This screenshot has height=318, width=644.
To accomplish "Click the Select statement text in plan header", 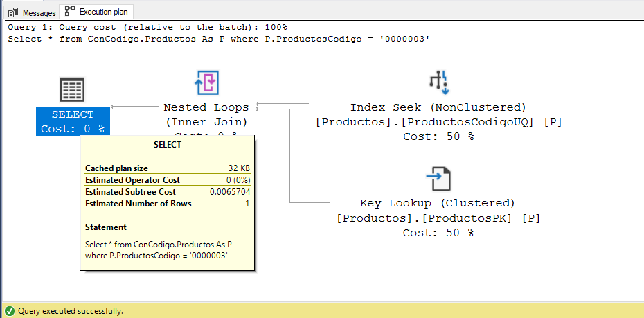I will pos(219,39).
